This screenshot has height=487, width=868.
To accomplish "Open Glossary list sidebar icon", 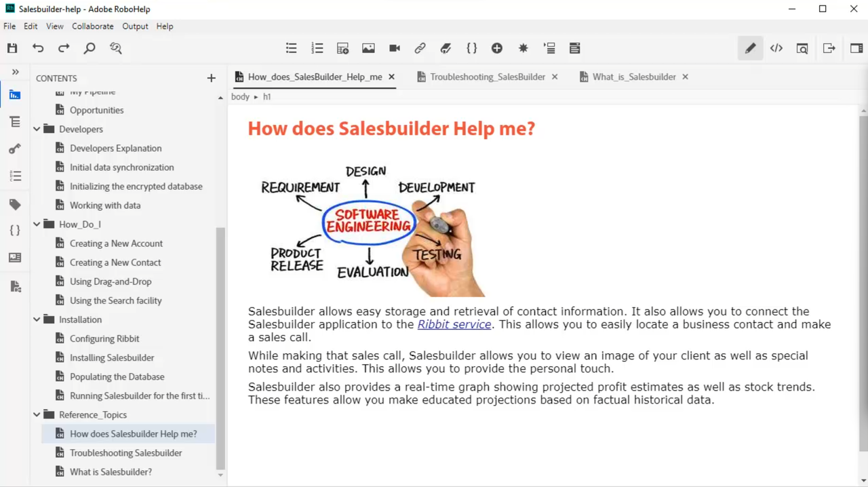I will tap(15, 176).
